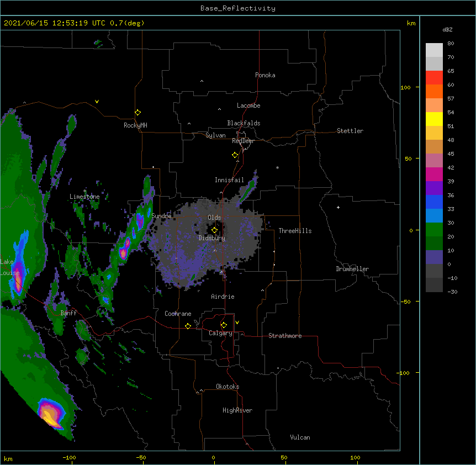Click the Lacombe city label
This screenshot has height=465, width=476.
click(x=248, y=105)
